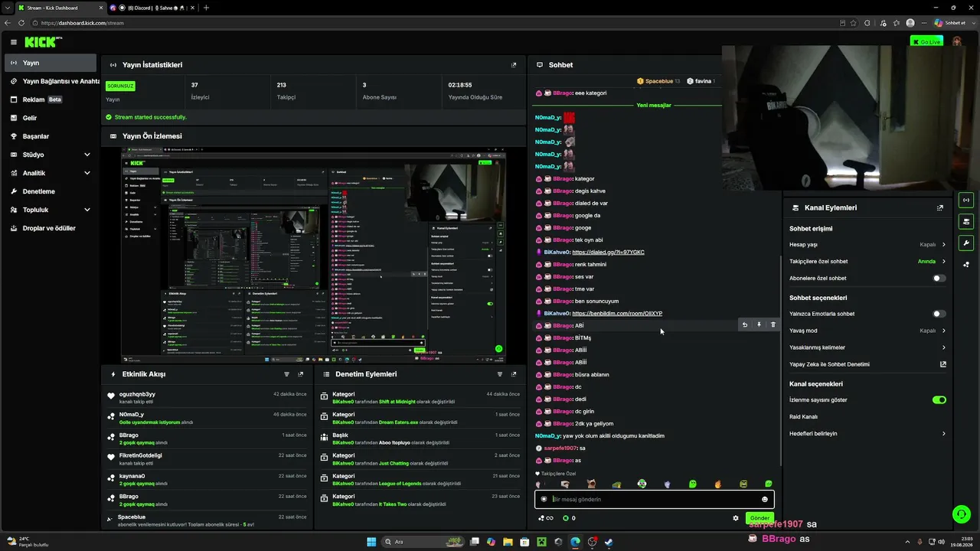Open the benbildim.com room link in chat

coord(617,314)
